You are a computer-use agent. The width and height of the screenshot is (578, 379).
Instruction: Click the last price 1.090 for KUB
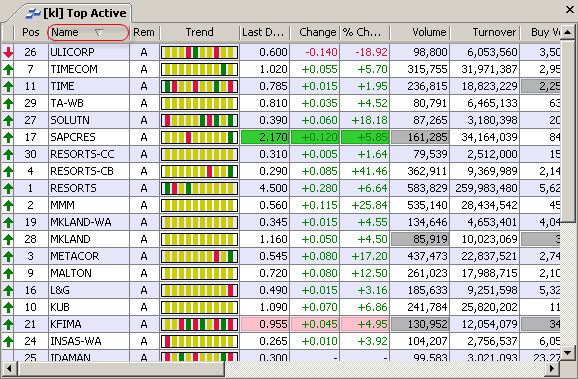(273, 307)
